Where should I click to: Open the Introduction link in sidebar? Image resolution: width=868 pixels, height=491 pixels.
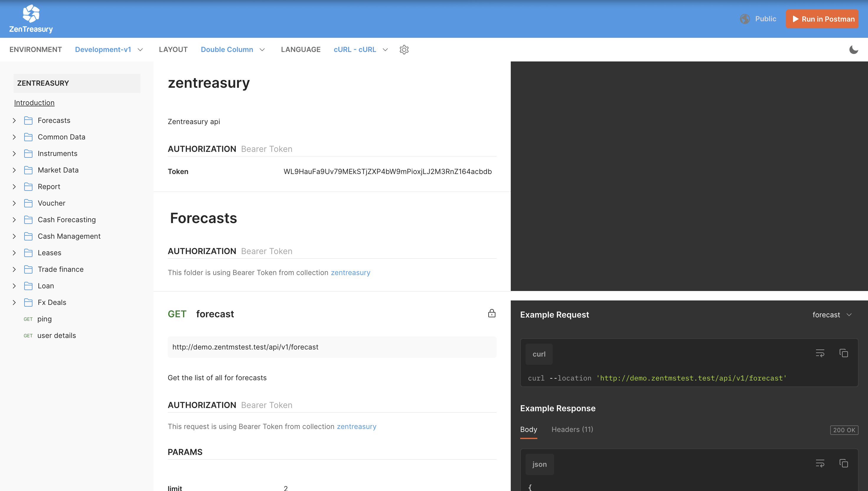point(34,103)
